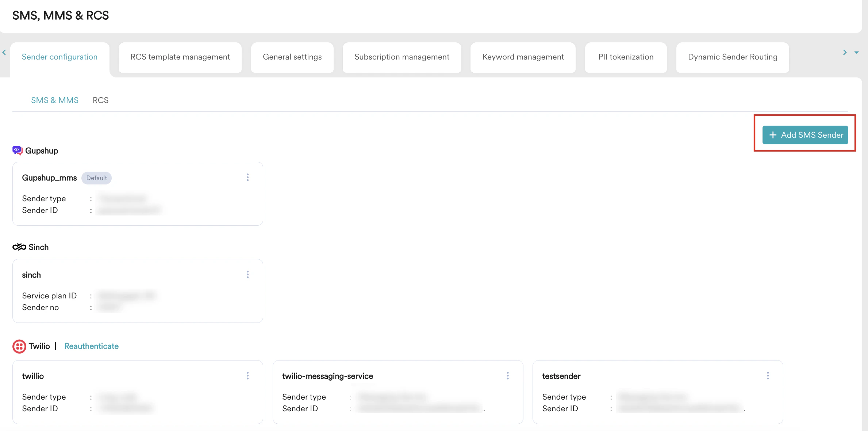Open the tab overflow dropdown arrow
Image resolution: width=868 pixels, height=431 pixels.
click(x=856, y=53)
